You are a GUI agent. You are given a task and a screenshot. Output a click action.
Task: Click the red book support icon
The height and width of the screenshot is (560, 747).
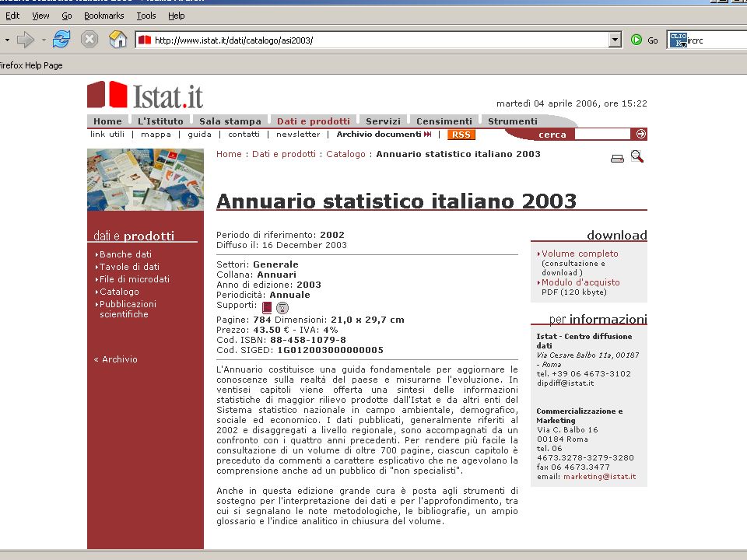[267, 308]
